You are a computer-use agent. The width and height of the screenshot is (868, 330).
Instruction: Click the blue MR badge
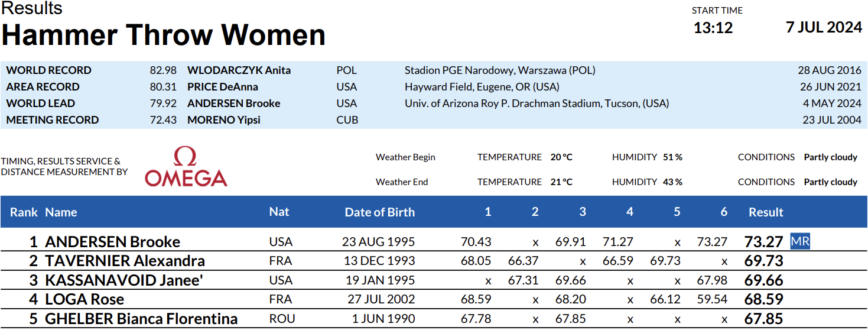[x=800, y=242]
